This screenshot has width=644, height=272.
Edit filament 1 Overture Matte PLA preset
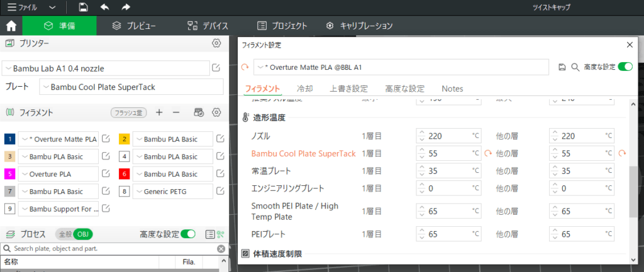tap(106, 139)
